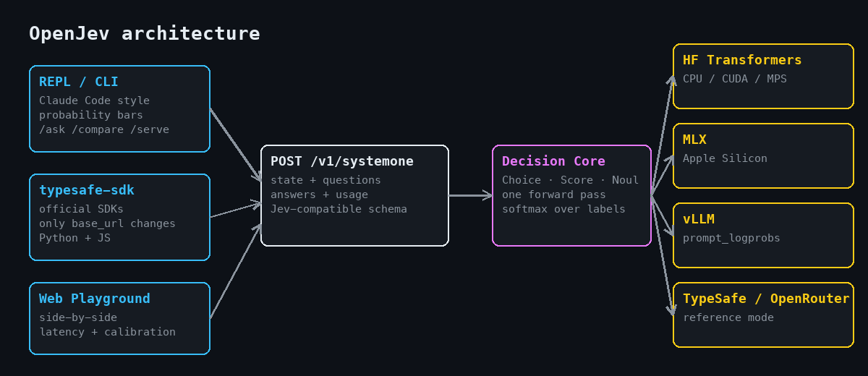This screenshot has height=376, width=868.
Task: Click the HF Transformers box
Action: coord(763,76)
